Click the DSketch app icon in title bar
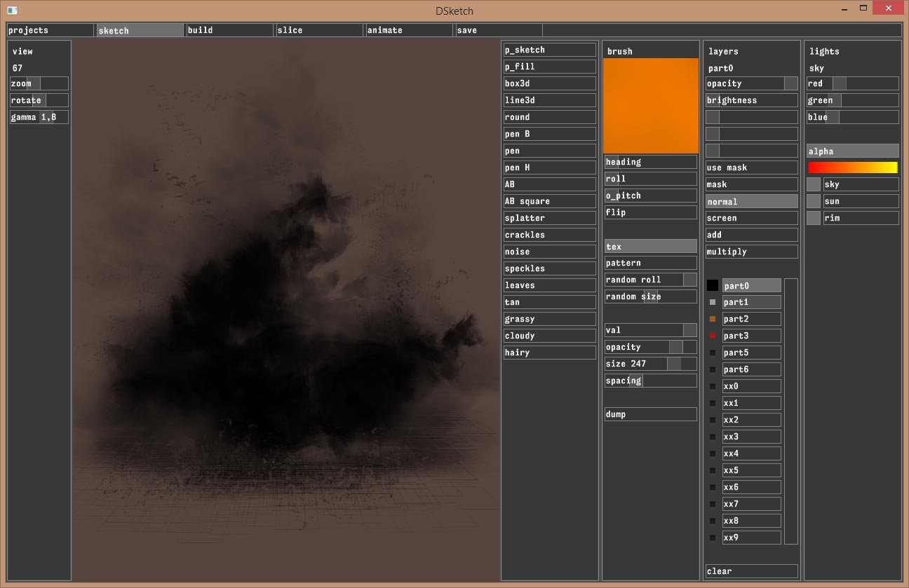Image resolution: width=909 pixels, height=588 pixels. pos(12,10)
